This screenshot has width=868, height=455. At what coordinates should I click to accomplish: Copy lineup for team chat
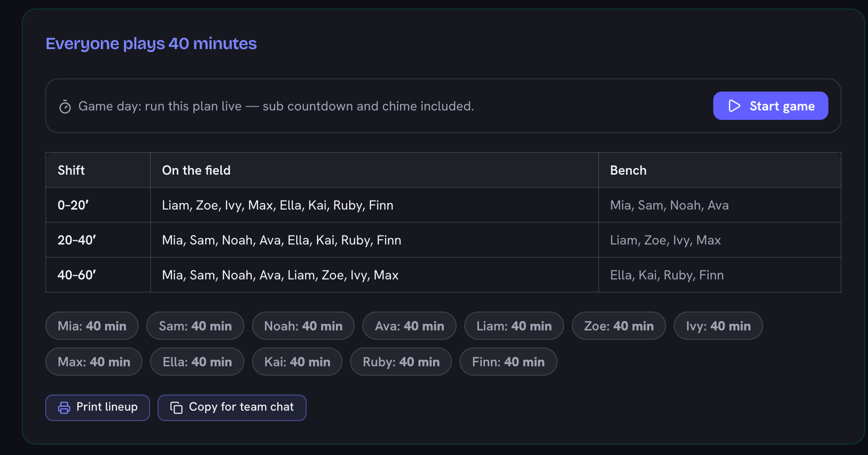(x=232, y=408)
